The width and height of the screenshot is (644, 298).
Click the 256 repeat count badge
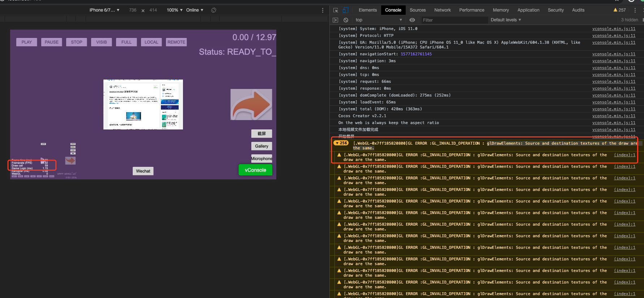tap(341, 143)
